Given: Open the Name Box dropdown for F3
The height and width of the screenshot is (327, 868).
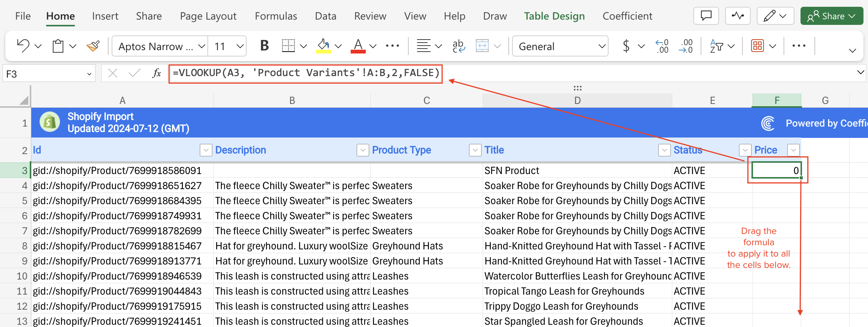Looking at the screenshot, I should tap(89, 74).
